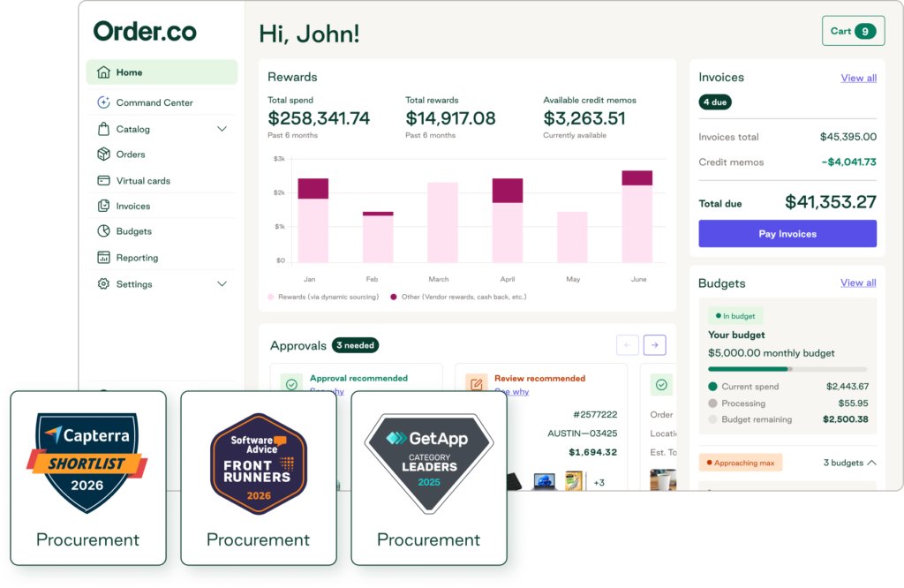Click the Virtual cards card icon
The height and width of the screenshot is (588, 904).
point(103,180)
